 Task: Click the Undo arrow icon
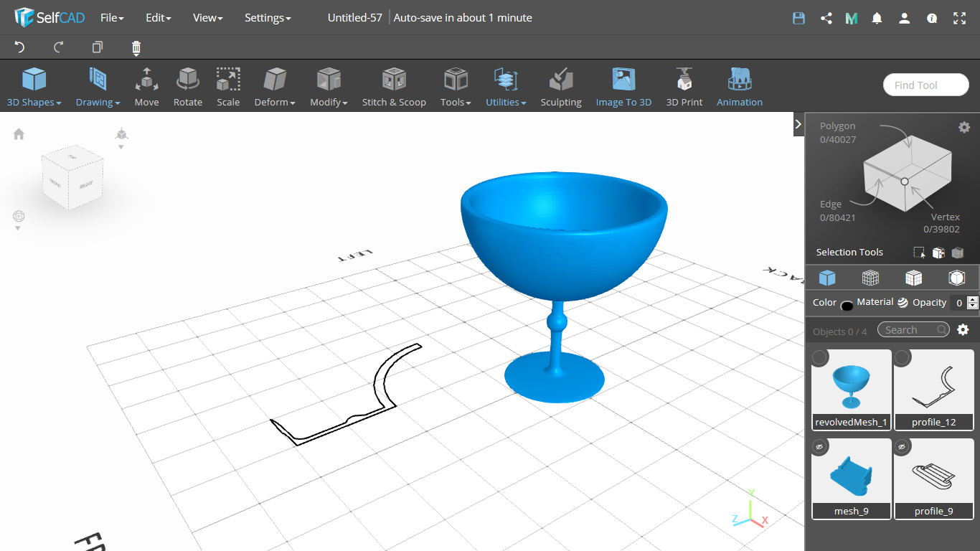(19, 47)
